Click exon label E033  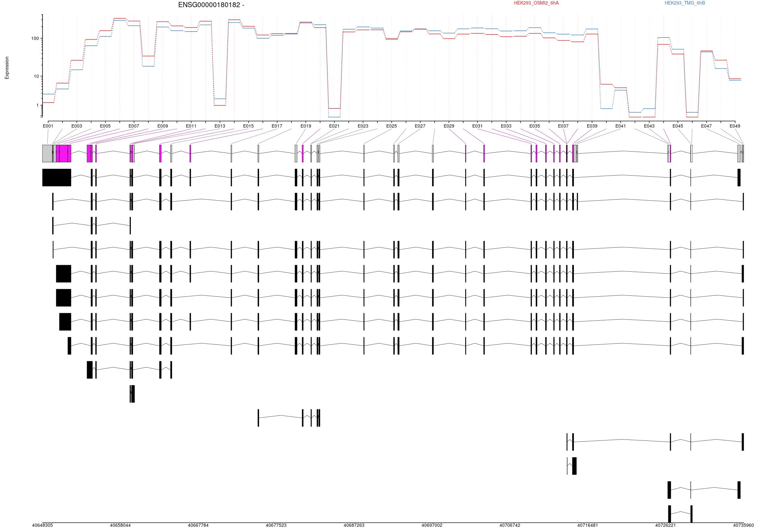[x=506, y=126]
